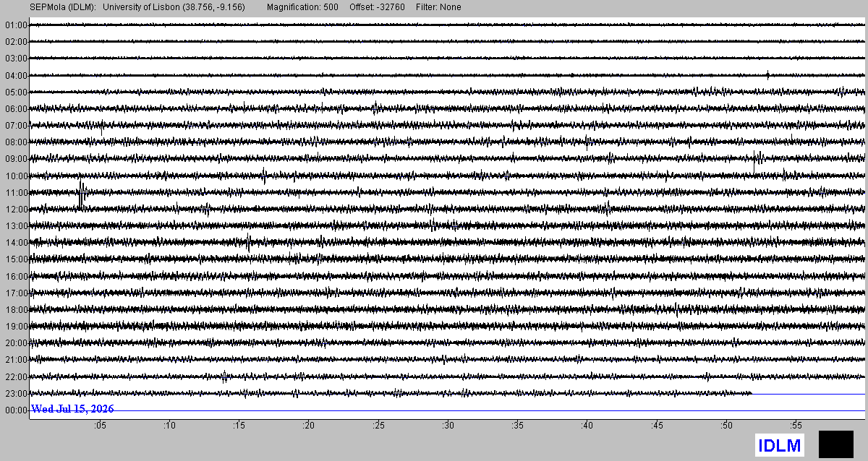The width and height of the screenshot is (868, 461).
Task: Click the 07:00 hour label
Action: tap(16, 126)
